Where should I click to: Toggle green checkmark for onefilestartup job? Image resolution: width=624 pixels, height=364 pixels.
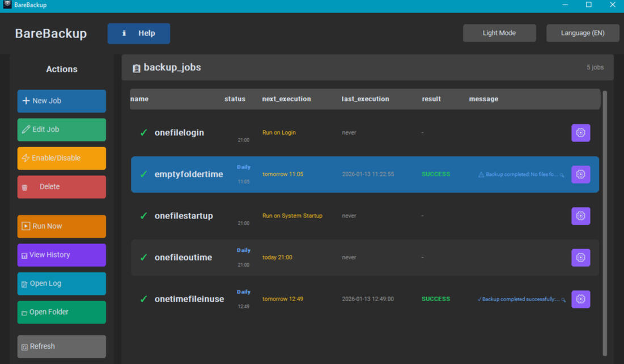coord(143,216)
